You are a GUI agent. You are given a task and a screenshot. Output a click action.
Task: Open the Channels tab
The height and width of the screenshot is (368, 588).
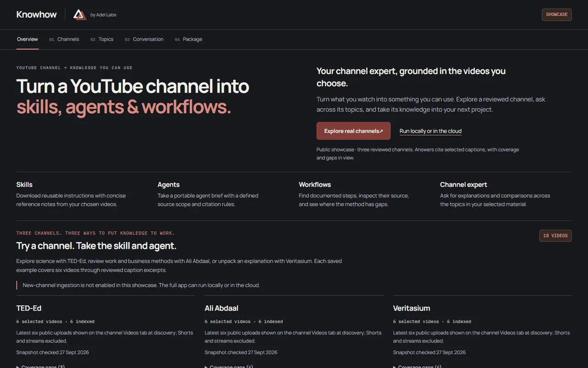coord(64,39)
